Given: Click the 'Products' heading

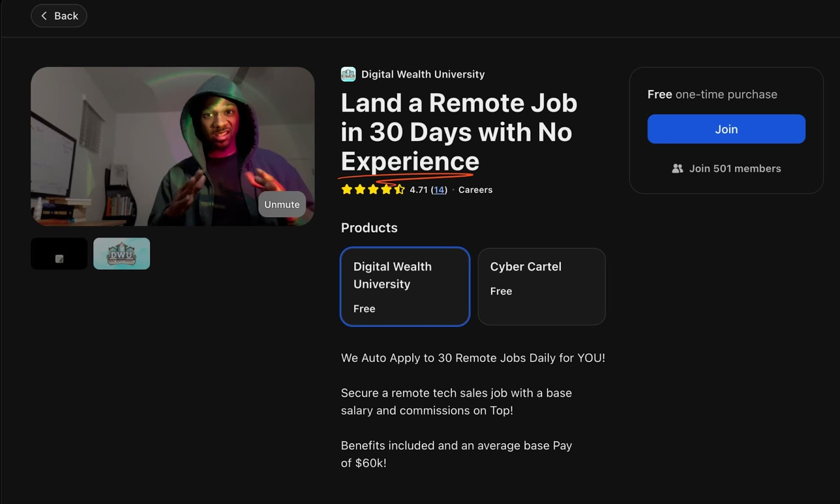Looking at the screenshot, I should pos(369,228).
